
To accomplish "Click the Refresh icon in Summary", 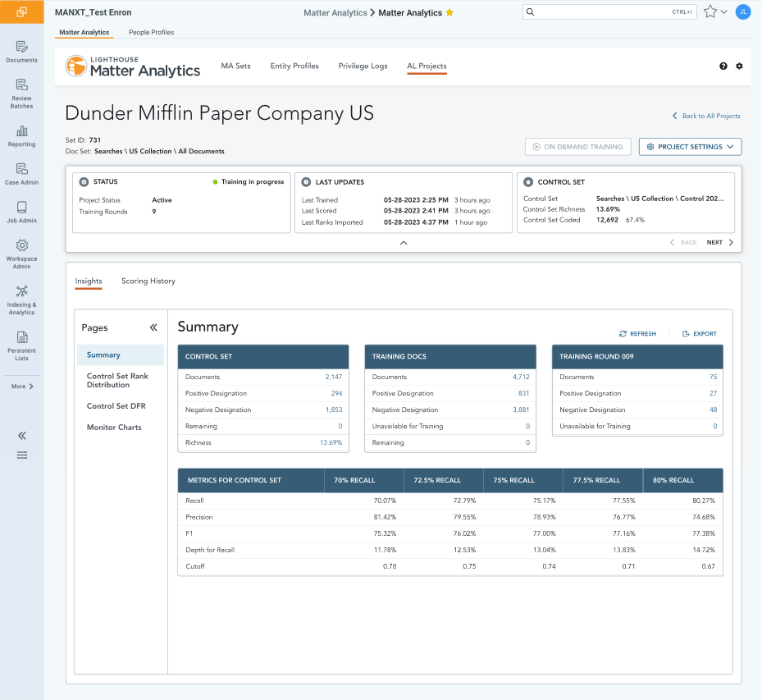I will click(623, 334).
